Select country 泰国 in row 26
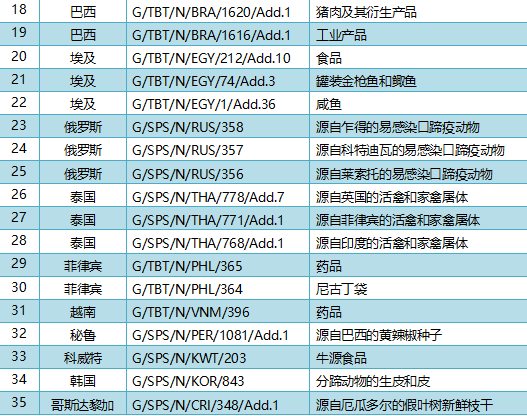This screenshot has height=416, width=527. click(83, 197)
